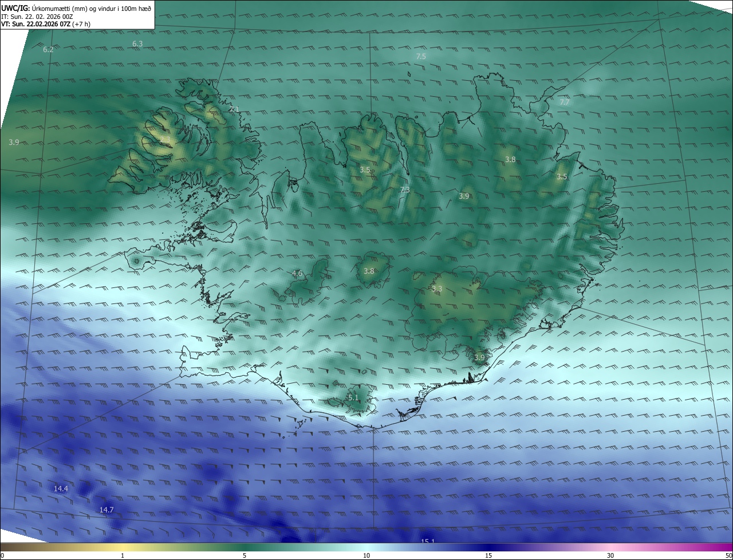
Task: Click the colorbar tick label 1
Action: click(x=123, y=555)
